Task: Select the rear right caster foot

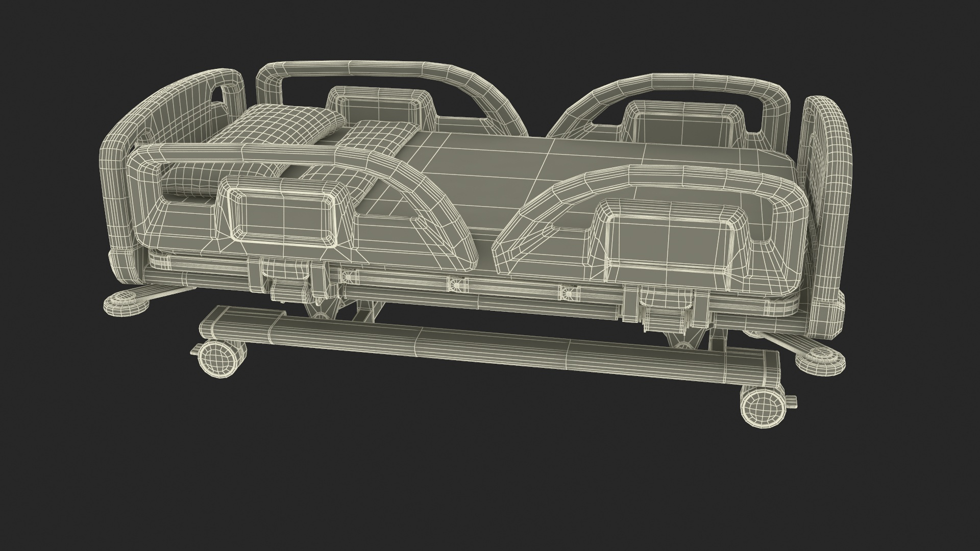Action: [x=821, y=361]
